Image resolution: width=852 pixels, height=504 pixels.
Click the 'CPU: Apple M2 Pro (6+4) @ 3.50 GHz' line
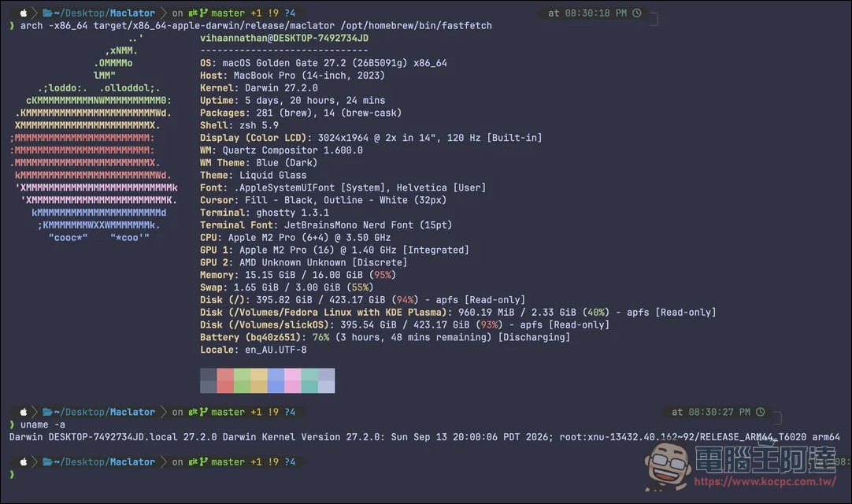click(295, 238)
